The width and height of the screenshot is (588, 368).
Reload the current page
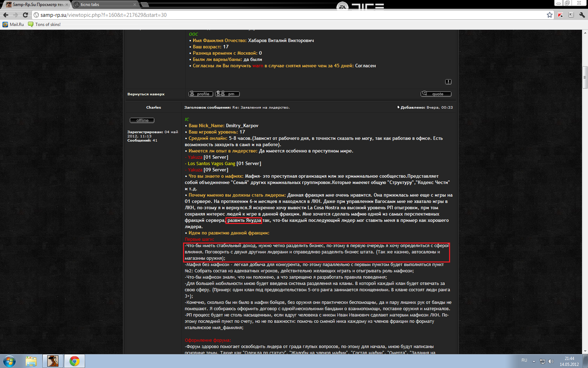click(25, 15)
